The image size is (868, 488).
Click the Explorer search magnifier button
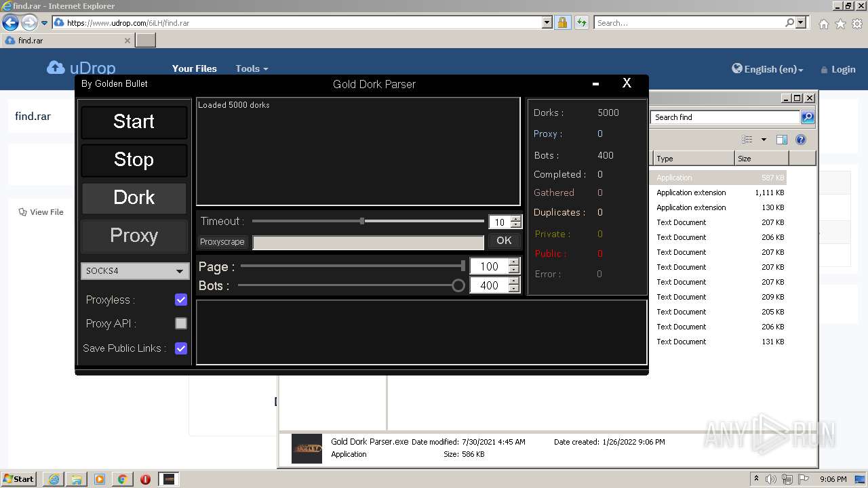pos(808,117)
